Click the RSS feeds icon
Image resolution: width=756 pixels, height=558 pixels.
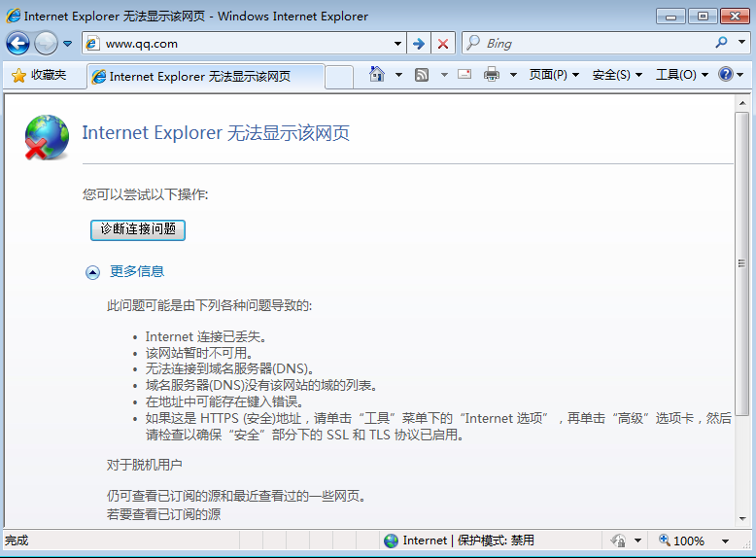[x=422, y=75]
